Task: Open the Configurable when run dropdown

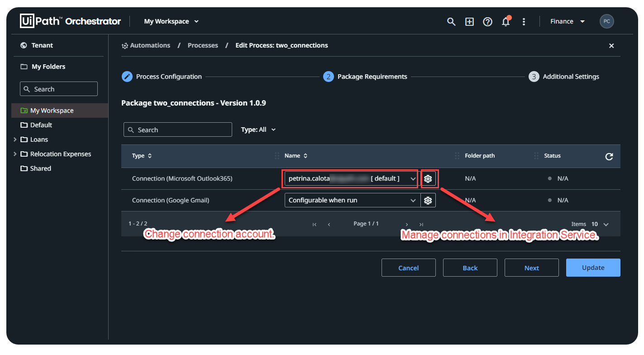Action: click(x=353, y=200)
